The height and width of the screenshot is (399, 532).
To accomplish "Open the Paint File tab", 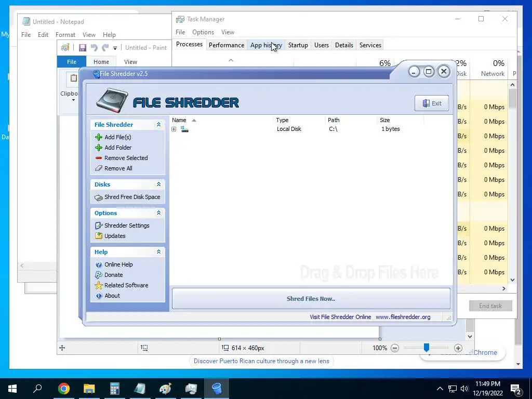I will pos(72,62).
